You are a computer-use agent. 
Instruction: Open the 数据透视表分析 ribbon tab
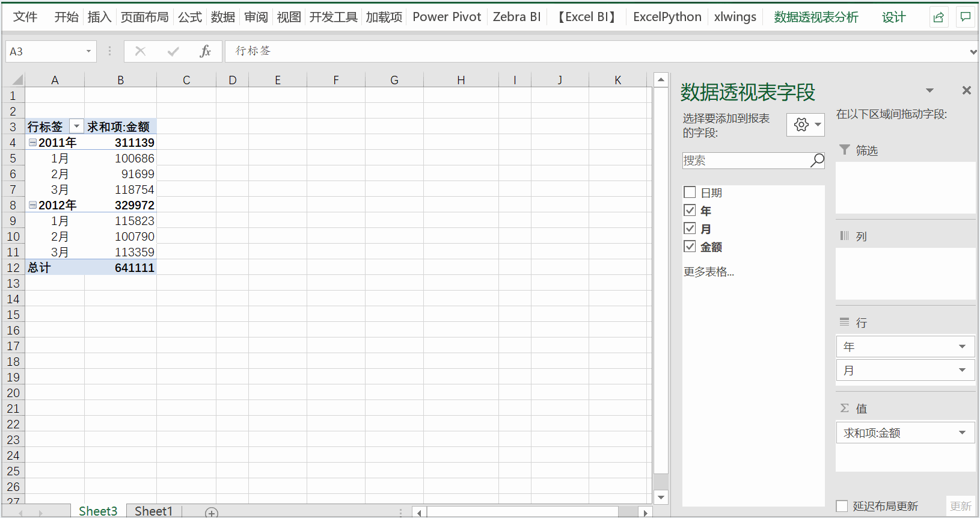[816, 17]
